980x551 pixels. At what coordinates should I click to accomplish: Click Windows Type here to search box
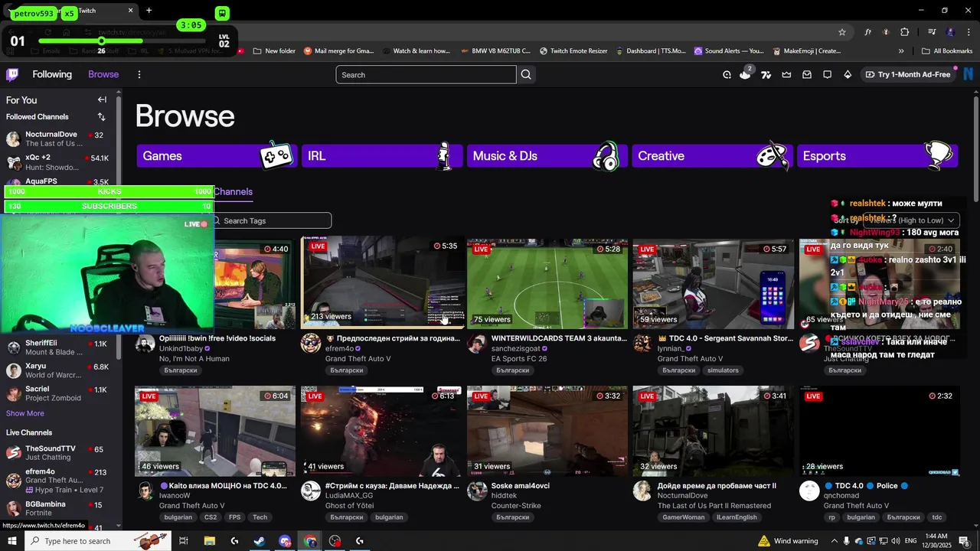98,541
